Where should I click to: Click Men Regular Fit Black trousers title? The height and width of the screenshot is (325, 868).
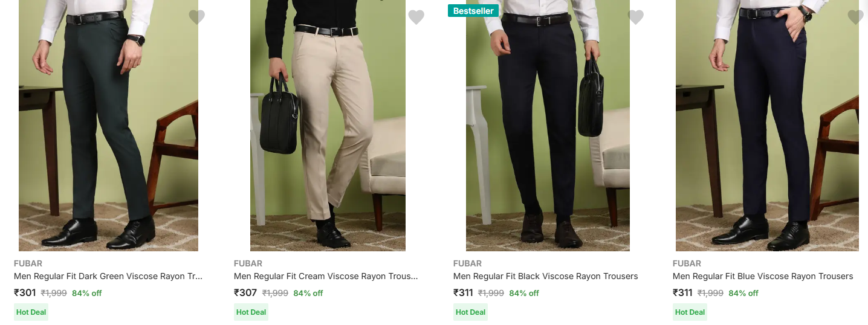tap(545, 276)
